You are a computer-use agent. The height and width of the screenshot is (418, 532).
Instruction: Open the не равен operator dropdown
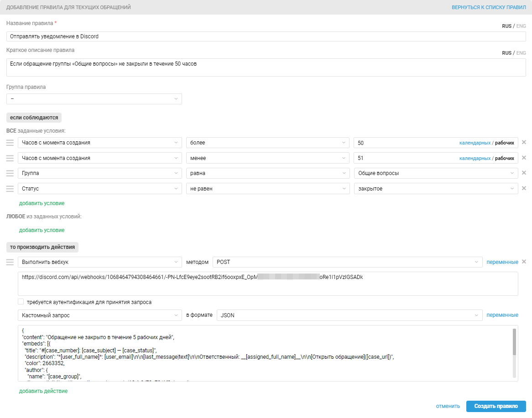(x=268, y=189)
